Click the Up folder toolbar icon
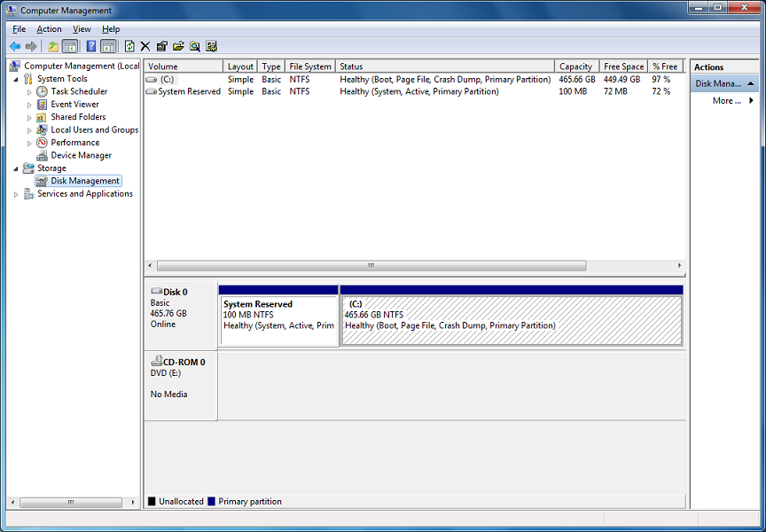Image resolution: width=766 pixels, height=532 pixels. click(x=51, y=45)
